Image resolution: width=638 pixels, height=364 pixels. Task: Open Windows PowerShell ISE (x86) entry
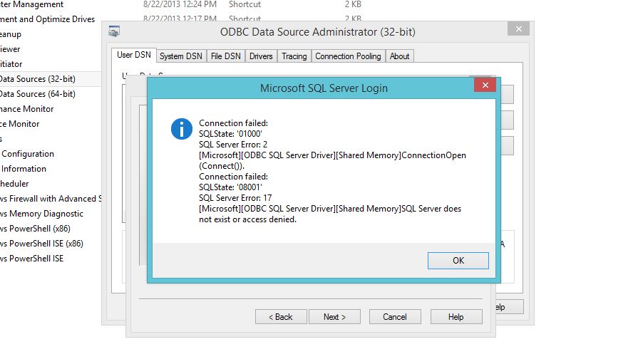41,244
